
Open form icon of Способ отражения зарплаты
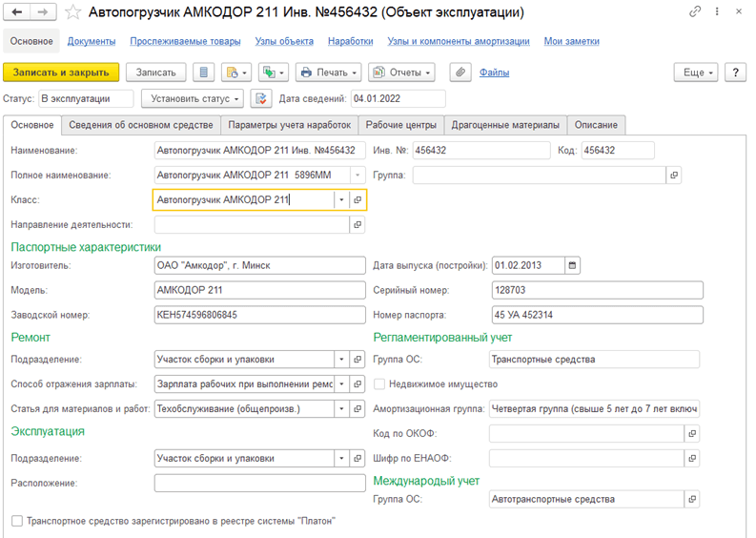(x=358, y=384)
